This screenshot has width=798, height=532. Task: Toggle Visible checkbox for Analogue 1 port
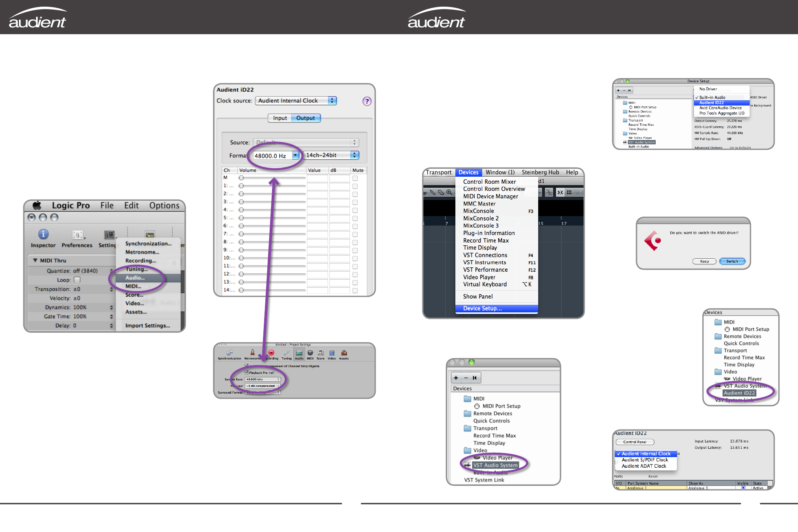[x=743, y=488]
